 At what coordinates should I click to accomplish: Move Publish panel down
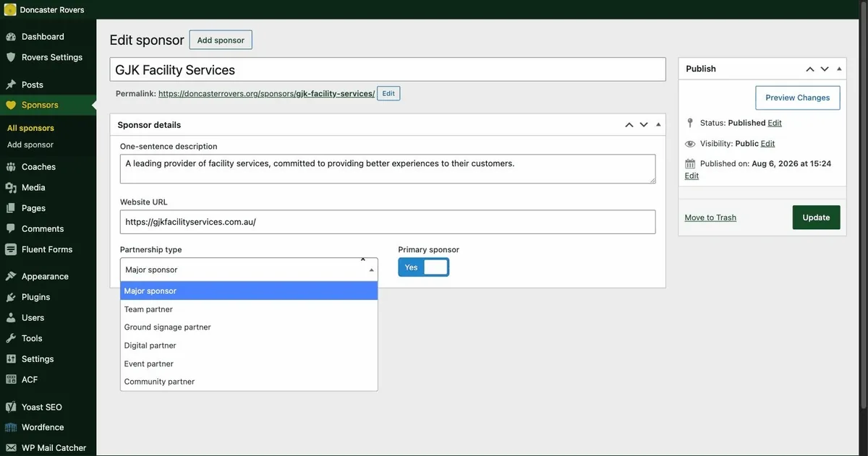click(x=825, y=69)
